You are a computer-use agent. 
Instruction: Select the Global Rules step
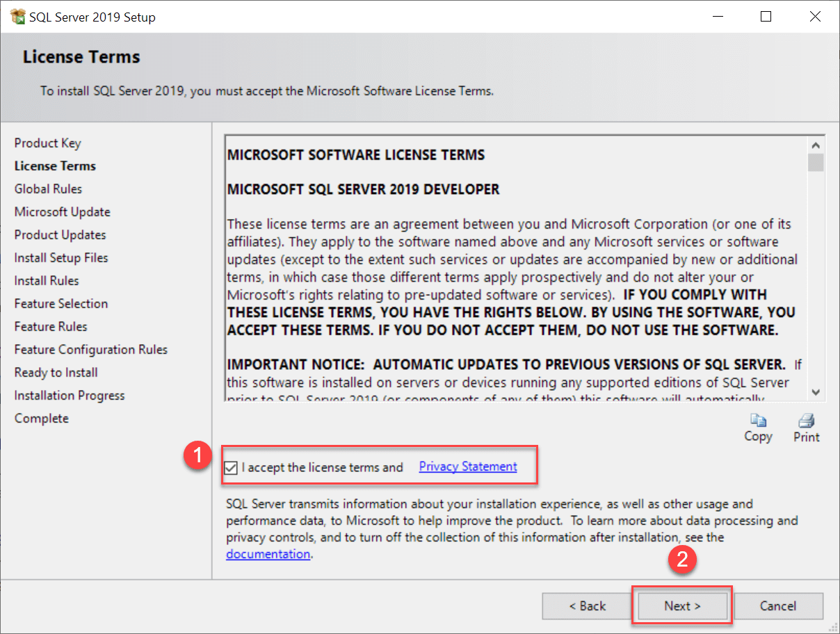48,189
